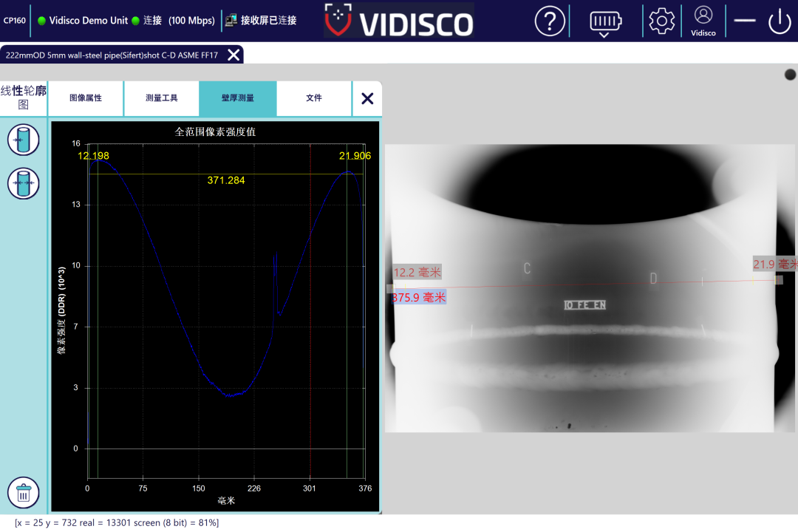The image size is (798, 532).
Task: Select the single wall thickness cylinder tool
Action: (24, 140)
